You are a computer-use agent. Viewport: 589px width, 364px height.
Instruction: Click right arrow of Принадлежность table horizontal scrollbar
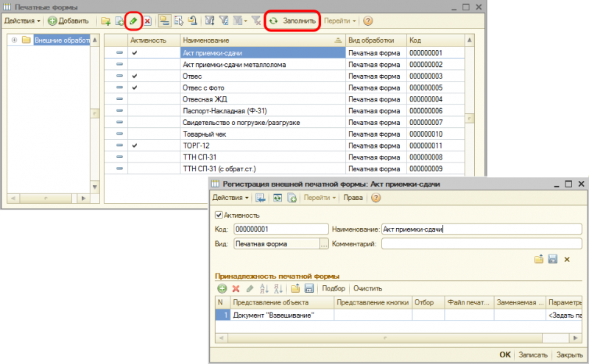tap(576, 338)
